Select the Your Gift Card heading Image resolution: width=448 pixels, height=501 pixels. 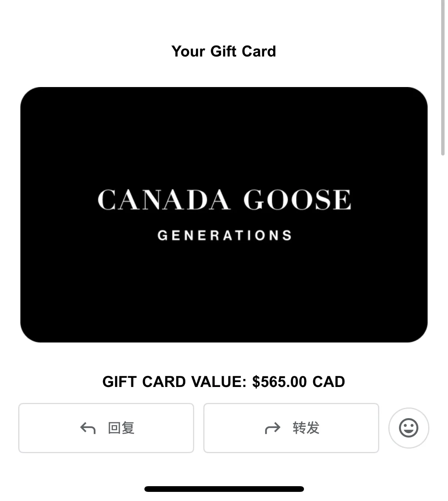coord(224,51)
